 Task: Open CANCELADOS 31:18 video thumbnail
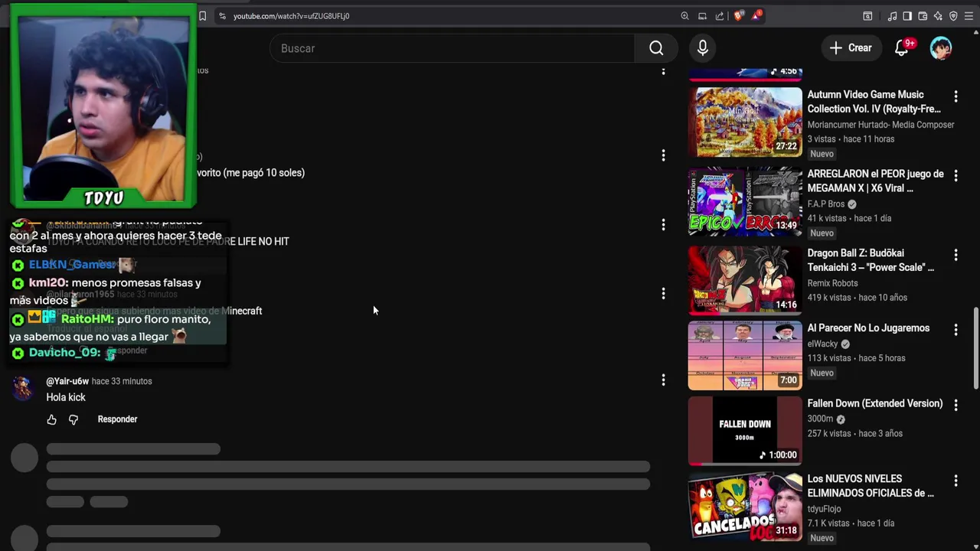point(745,506)
